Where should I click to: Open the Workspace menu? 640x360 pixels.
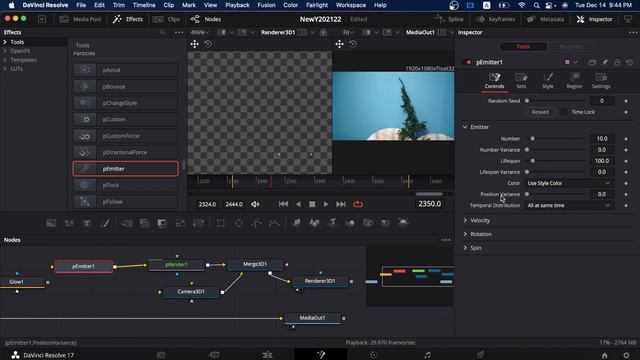(351, 5)
